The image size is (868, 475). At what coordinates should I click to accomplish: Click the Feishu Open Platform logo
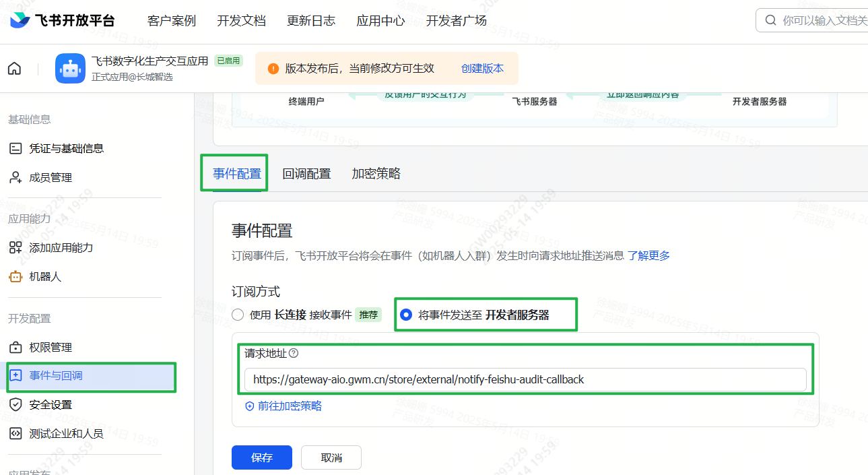point(62,20)
